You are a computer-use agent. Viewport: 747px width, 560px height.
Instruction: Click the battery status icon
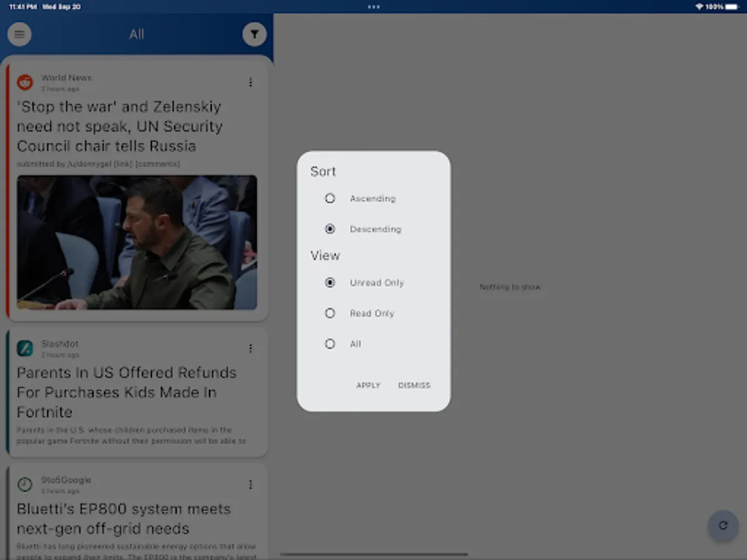pos(731,7)
